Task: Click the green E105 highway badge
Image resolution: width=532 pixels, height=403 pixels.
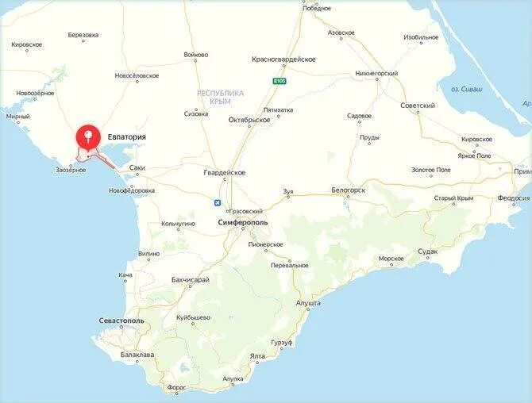Action: tap(279, 81)
